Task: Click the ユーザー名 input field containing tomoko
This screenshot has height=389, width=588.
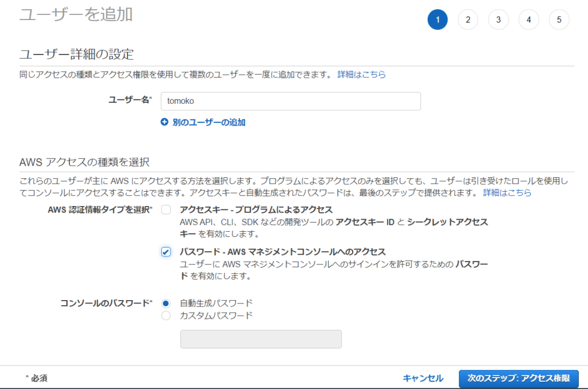Action: point(291,101)
